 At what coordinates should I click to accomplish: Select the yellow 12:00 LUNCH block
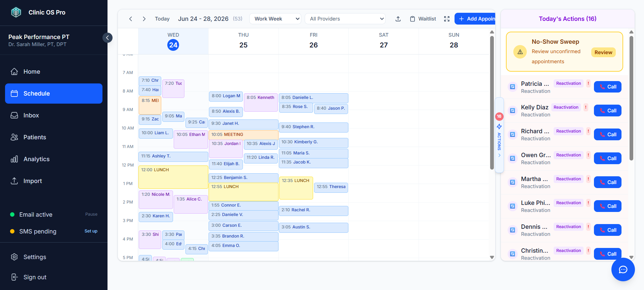pos(173,177)
